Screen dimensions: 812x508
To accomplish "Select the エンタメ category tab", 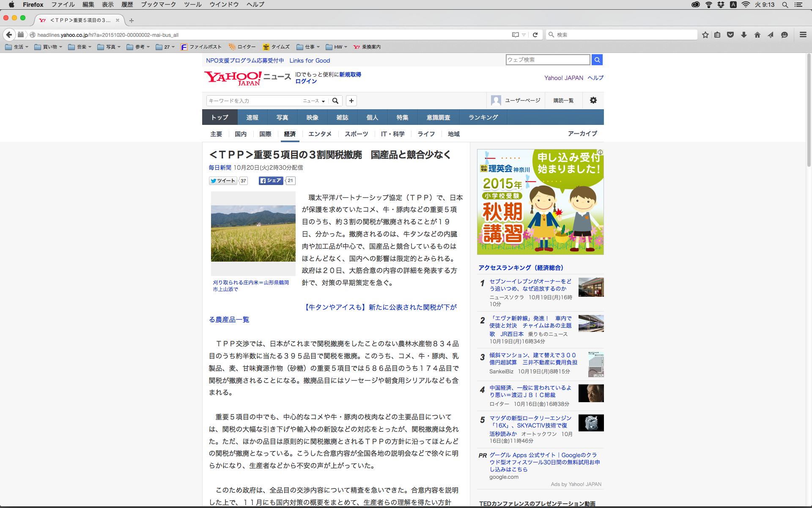I will click(x=320, y=134).
